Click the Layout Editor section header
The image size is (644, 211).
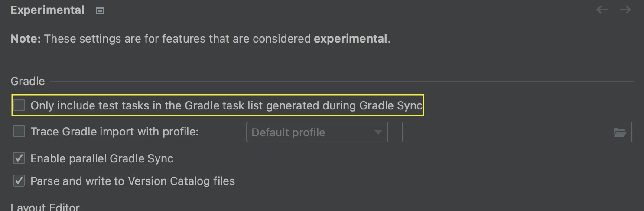(45, 207)
